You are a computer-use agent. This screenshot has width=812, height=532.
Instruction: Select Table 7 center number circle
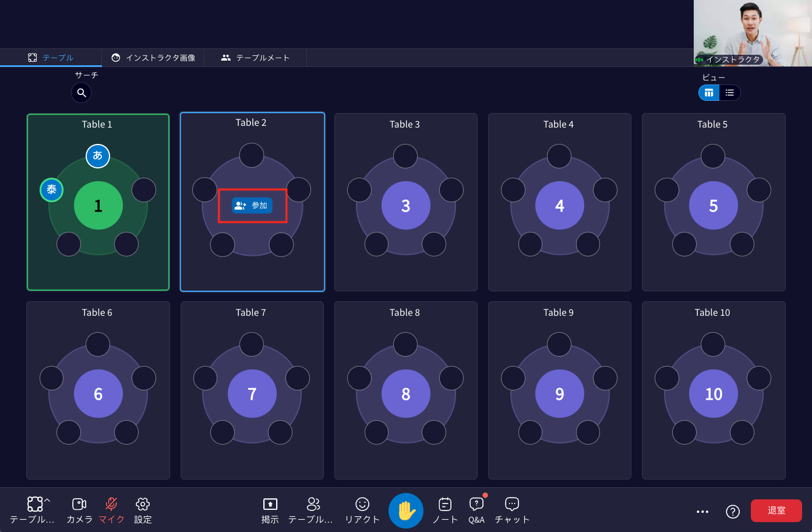coord(252,394)
